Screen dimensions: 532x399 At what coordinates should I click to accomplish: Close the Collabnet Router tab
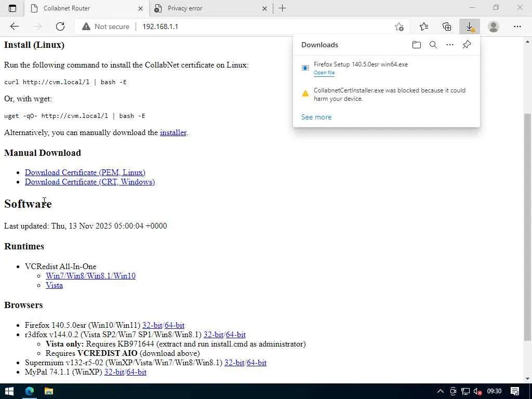point(140,8)
